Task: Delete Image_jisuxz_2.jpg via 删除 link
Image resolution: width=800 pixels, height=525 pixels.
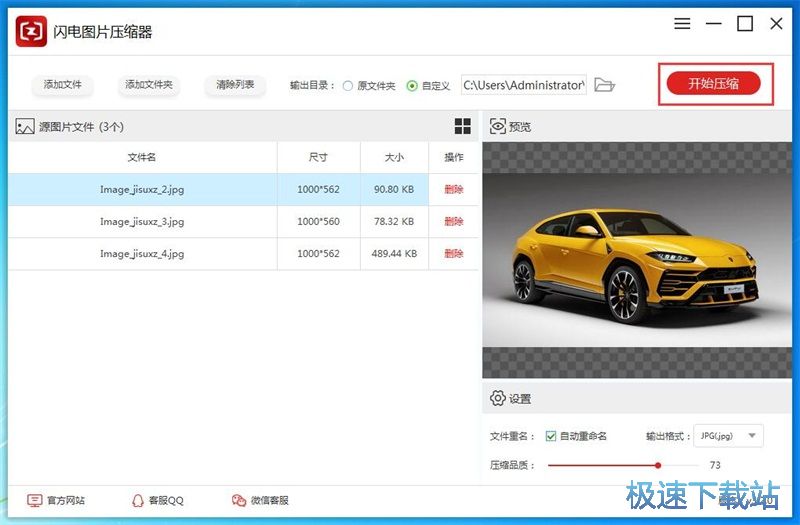Action: pos(454,189)
